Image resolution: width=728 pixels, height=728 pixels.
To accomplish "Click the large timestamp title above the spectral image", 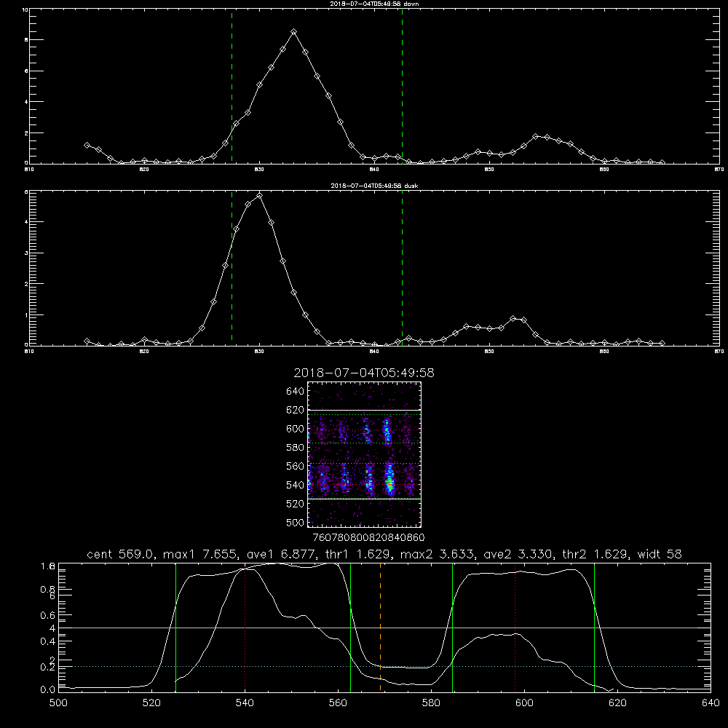I will [364, 373].
